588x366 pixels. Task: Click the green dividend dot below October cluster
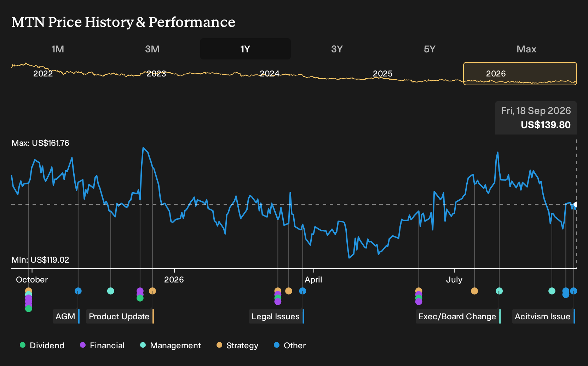(29, 309)
